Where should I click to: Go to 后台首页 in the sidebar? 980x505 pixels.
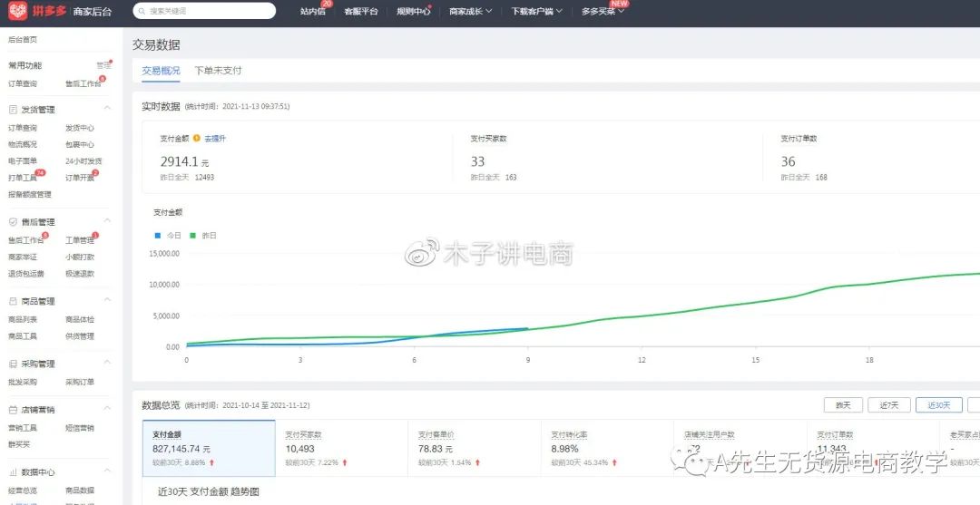coord(23,39)
